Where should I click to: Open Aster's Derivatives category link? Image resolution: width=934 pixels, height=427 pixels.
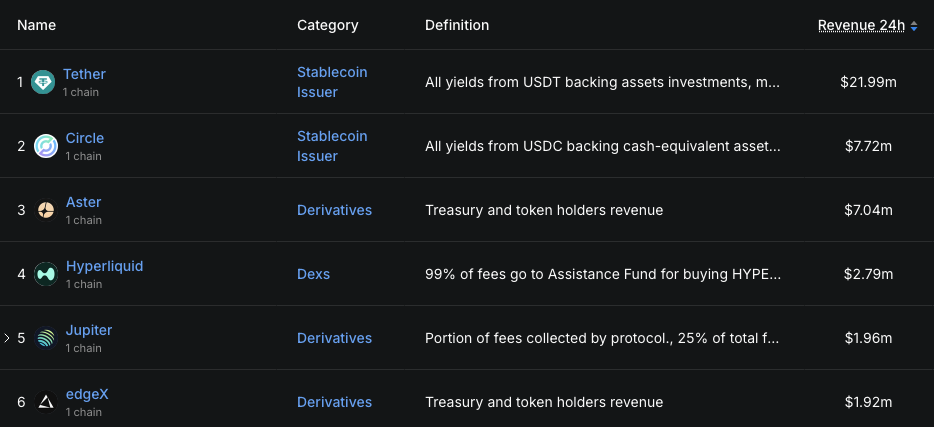[334, 210]
